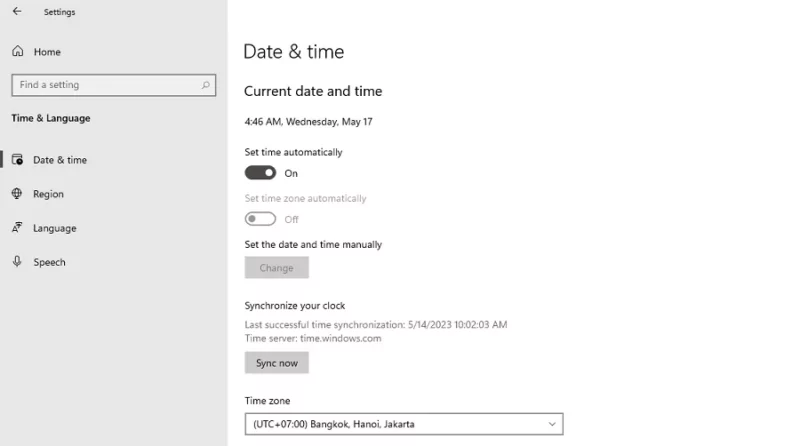The height and width of the screenshot is (446, 800).
Task: Click the Language letter icon
Action: pyautogui.click(x=17, y=228)
